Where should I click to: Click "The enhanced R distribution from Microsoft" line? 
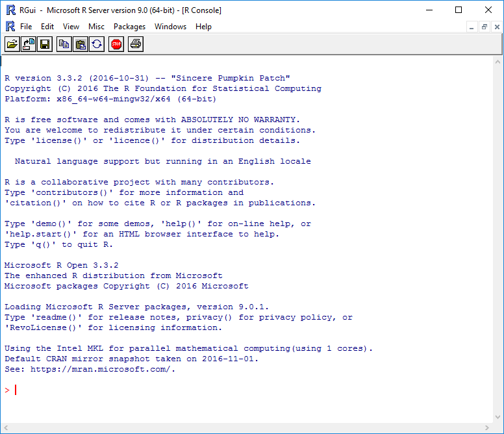[114, 275]
